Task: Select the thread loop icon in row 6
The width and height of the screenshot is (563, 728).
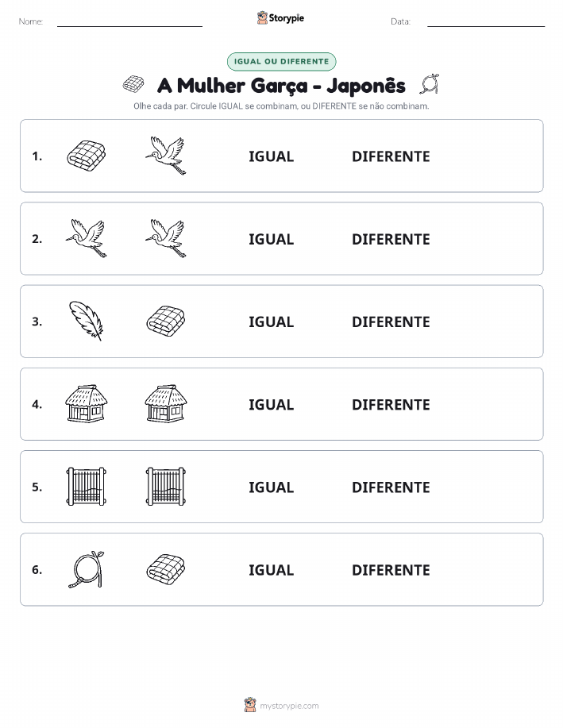Action: tap(87, 569)
